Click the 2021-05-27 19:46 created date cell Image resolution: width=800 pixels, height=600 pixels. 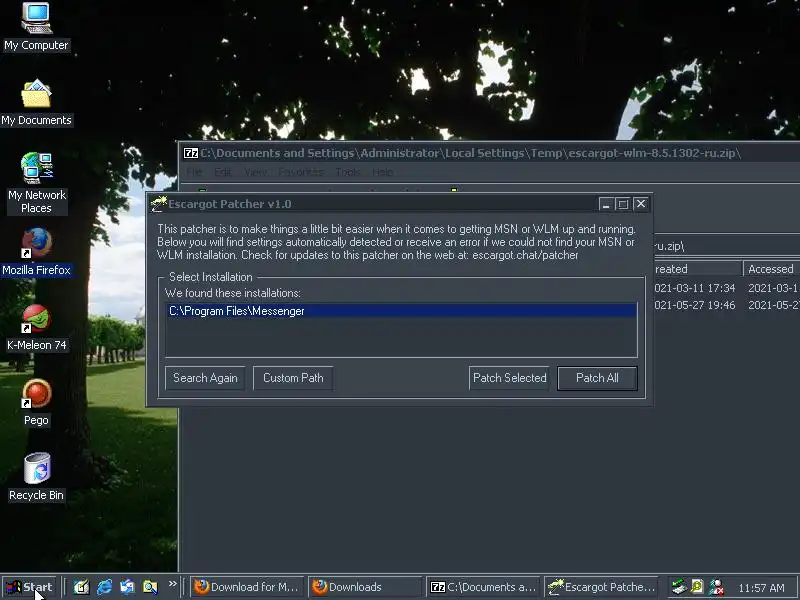[x=695, y=305]
